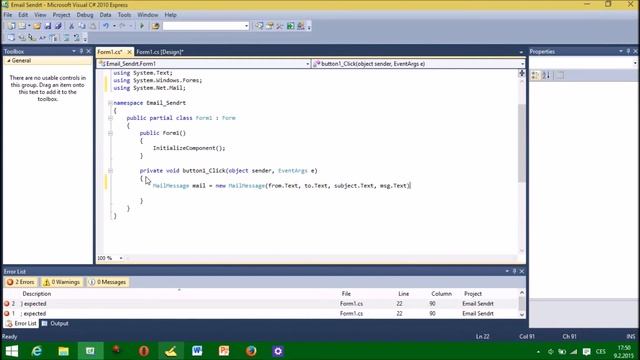Sort errors by File column header
The image size is (640, 360).
pos(346,293)
